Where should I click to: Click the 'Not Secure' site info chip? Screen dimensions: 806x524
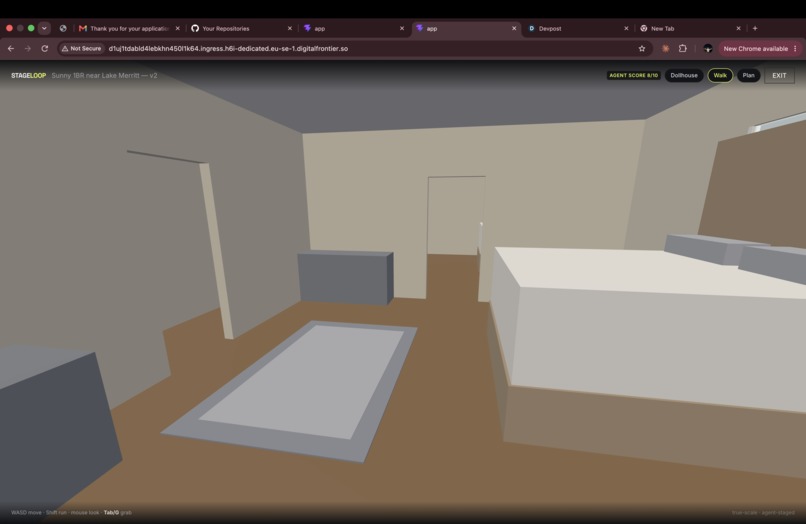(81, 48)
